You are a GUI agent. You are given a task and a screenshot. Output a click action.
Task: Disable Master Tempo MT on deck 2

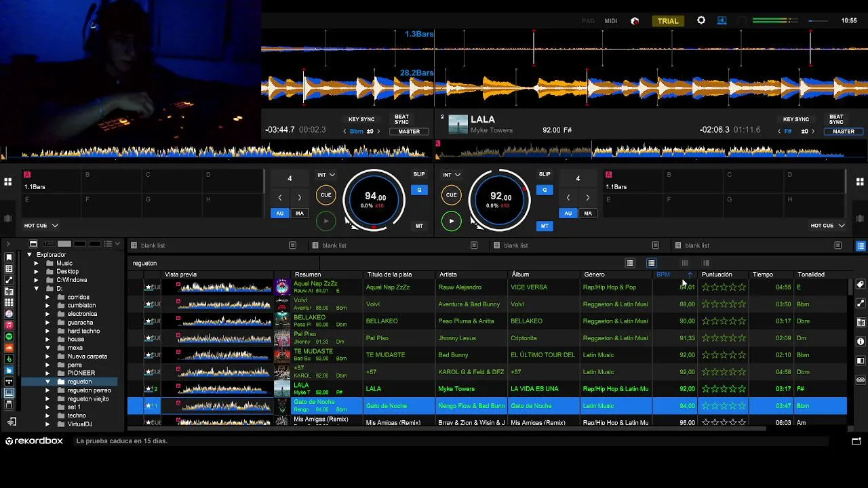click(545, 226)
